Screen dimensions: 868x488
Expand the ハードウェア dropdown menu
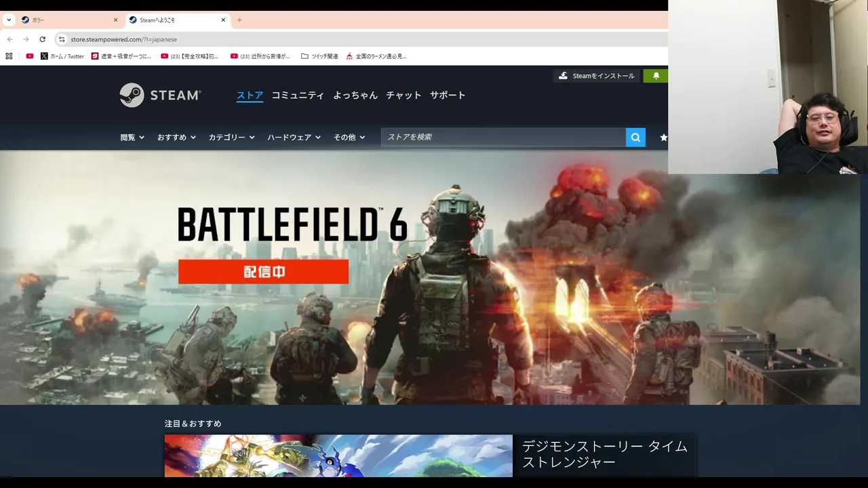(294, 137)
